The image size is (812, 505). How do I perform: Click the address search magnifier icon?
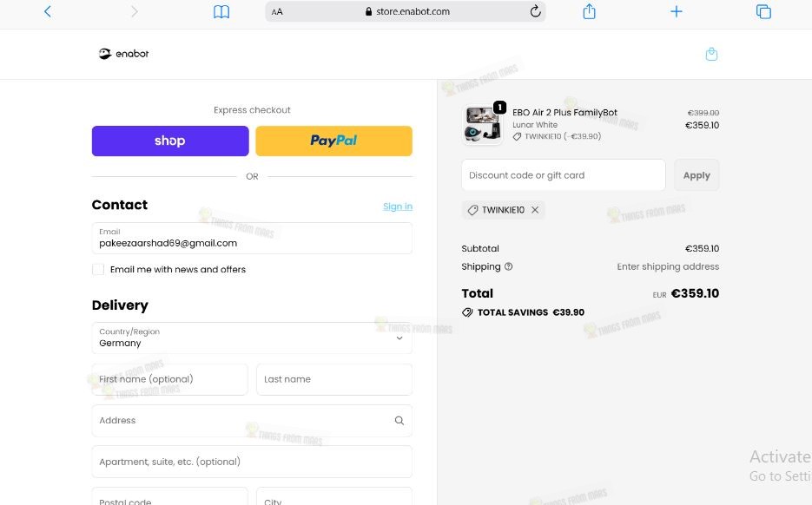399,421
